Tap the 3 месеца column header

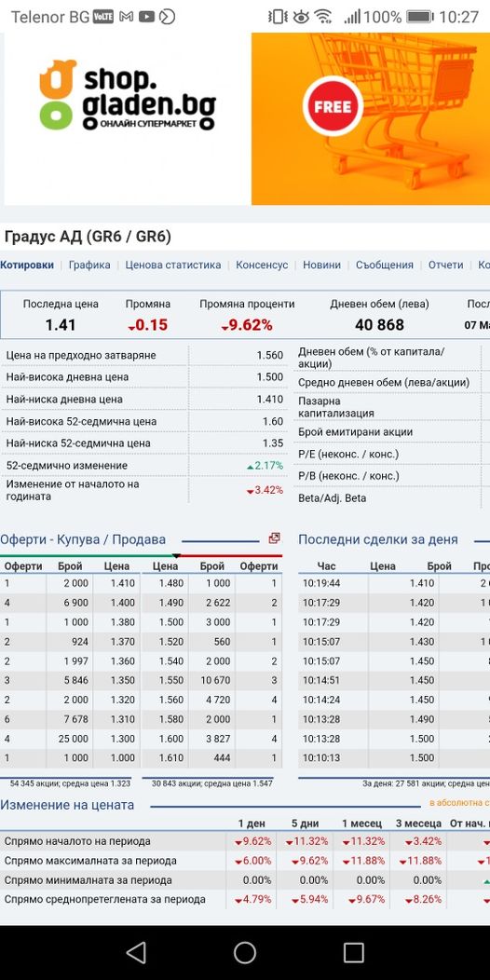pos(418,823)
